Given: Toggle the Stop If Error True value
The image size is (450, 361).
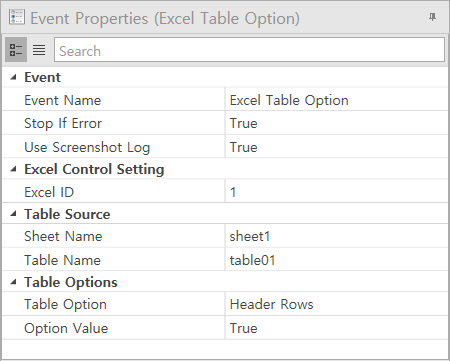Looking at the screenshot, I should point(336,123).
